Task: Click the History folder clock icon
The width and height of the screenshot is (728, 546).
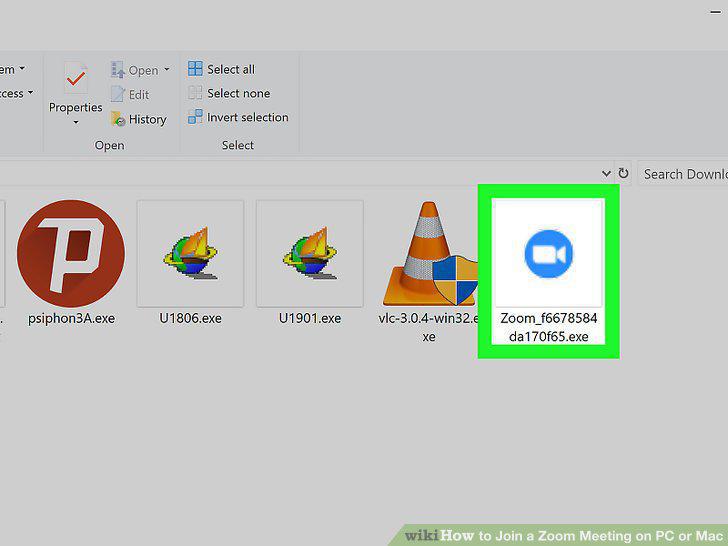Action: (x=118, y=119)
